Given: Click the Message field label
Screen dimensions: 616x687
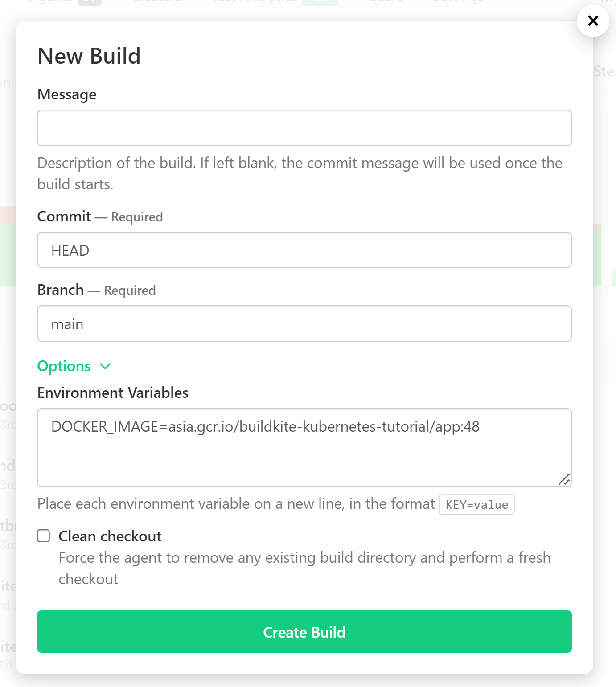Looking at the screenshot, I should (67, 94).
